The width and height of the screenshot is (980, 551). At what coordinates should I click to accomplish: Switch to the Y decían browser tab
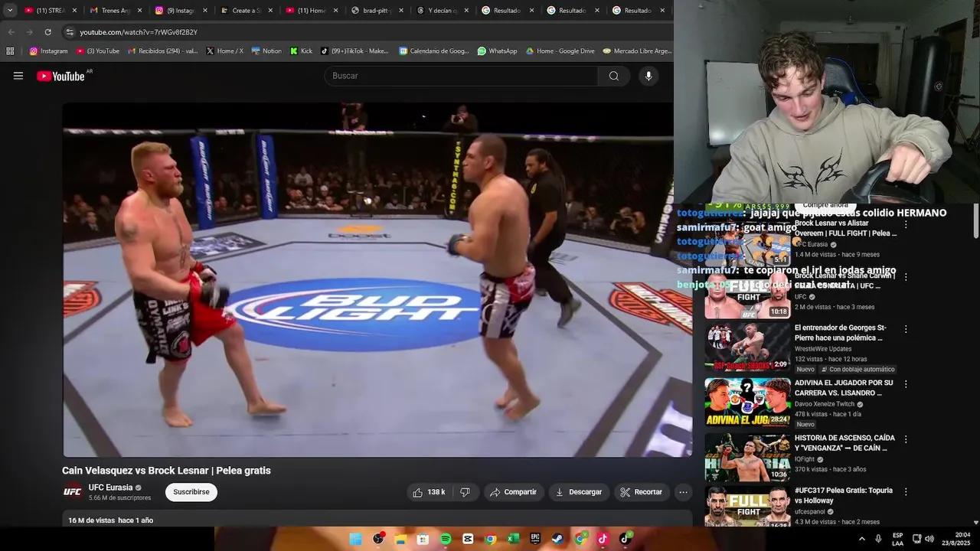[x=443, y=11]
